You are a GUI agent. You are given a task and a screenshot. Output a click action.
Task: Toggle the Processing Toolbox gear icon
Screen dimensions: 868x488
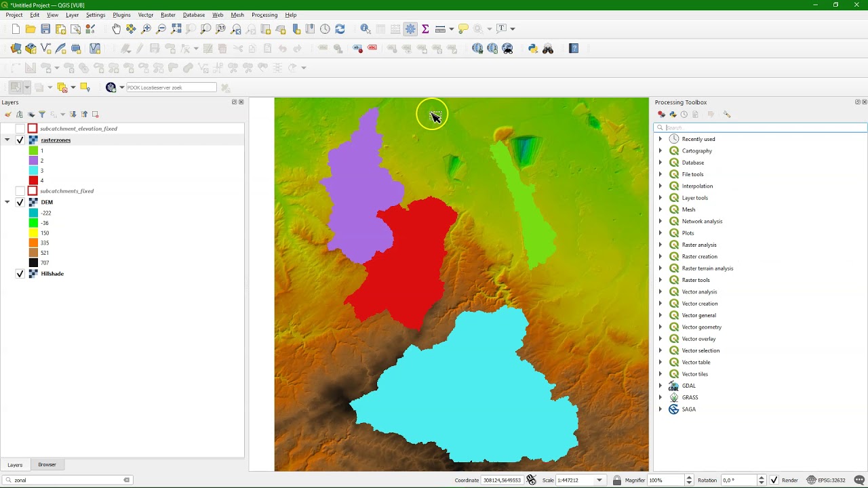point(410,29)
